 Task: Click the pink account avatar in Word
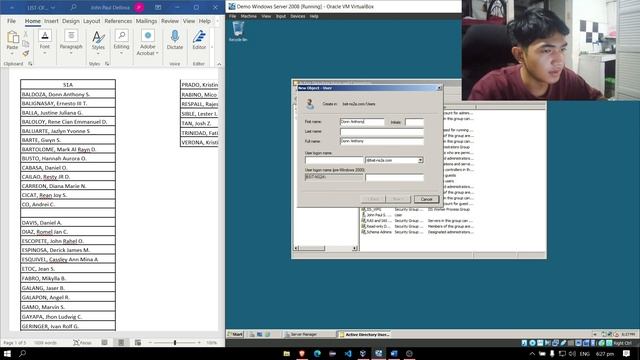pos(139,7)
